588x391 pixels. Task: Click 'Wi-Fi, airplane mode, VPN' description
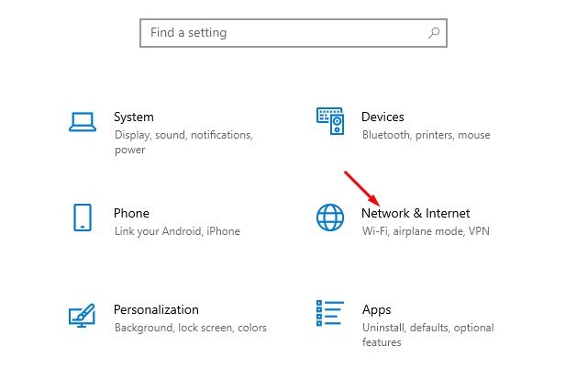pyautogui.click(x=426, y=231)
